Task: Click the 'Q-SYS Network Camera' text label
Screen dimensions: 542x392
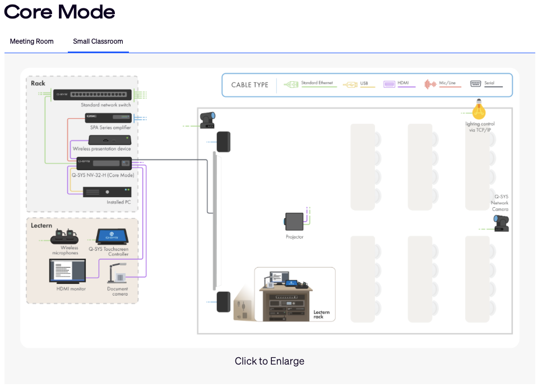Action: (x=500, y=203)
